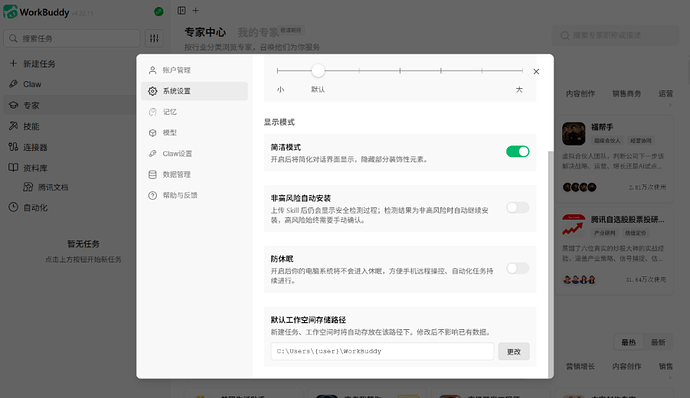Set size slider to 小 end

click(x=278, y=70)
